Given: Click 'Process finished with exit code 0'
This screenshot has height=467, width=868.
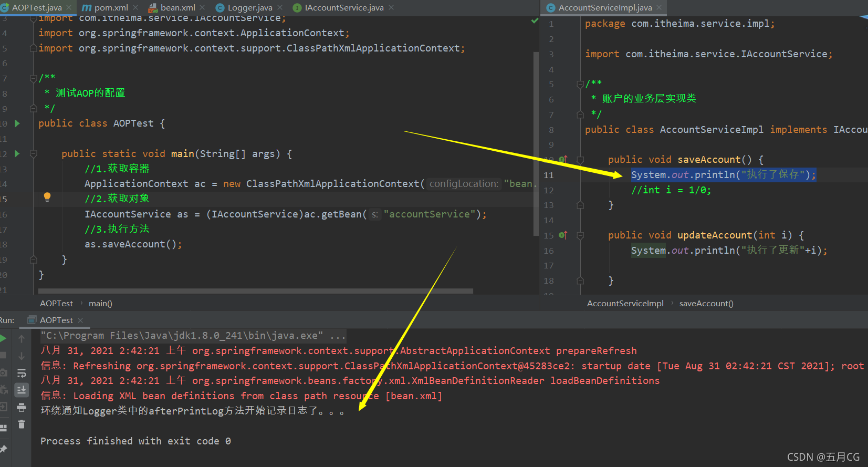Looking at the screenshot, I should click(135, 441).
